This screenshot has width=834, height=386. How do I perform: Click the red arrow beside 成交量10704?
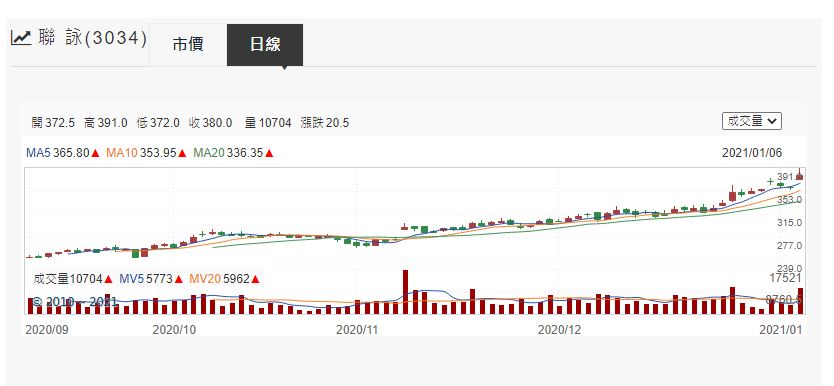point(108,279)
